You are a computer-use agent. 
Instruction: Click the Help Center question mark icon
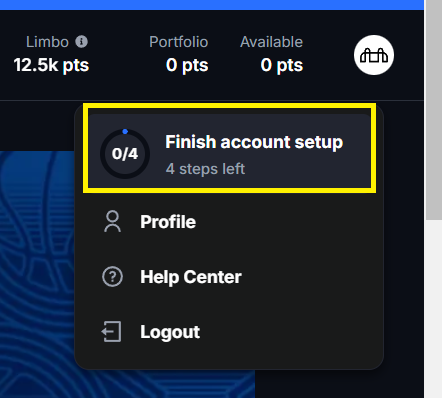coord(112,277)
